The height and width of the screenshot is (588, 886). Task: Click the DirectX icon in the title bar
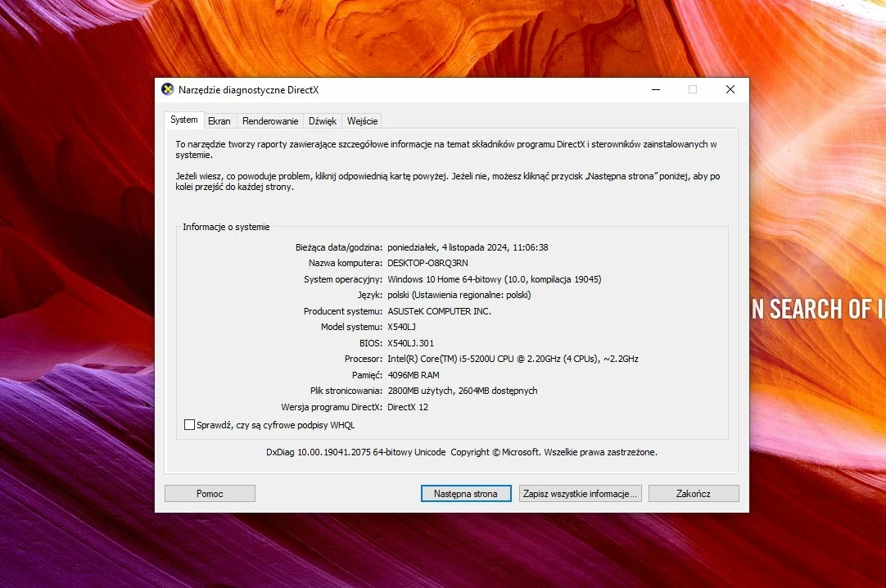(x=168, y=89)
